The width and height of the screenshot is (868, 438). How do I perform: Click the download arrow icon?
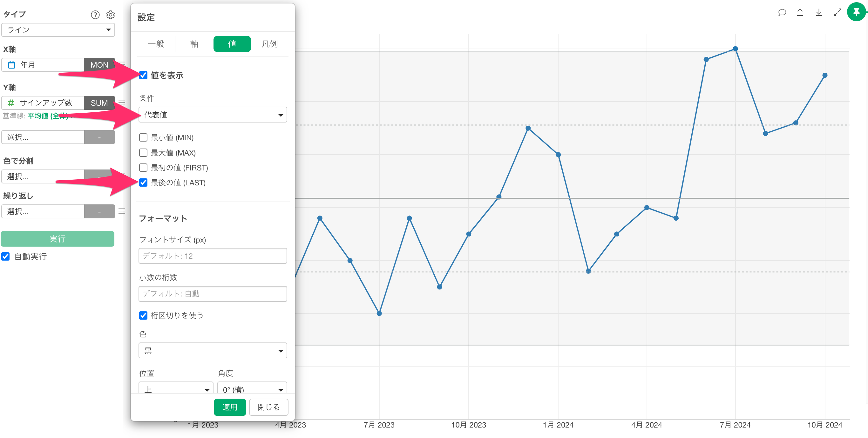pos(819,12)
